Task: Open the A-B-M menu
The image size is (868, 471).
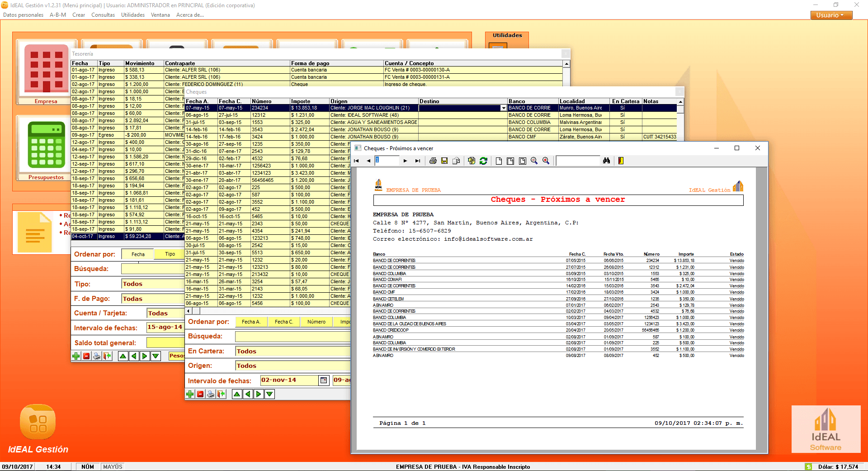Action: 58,15
